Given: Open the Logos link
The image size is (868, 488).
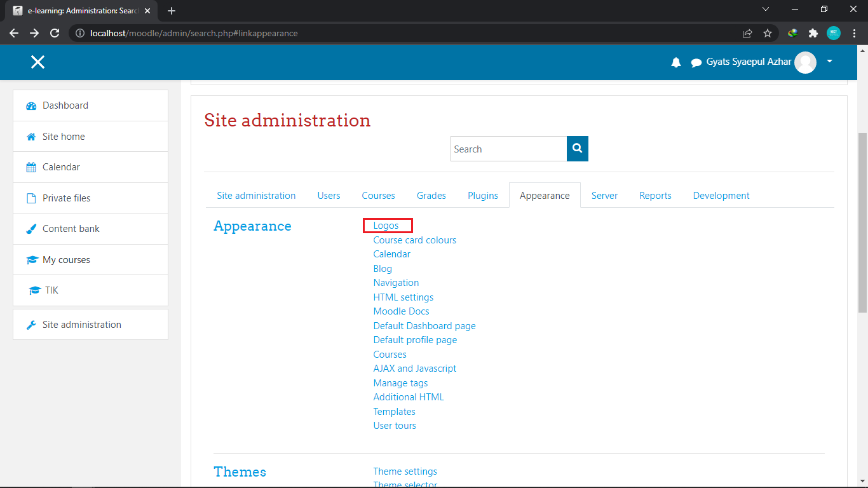Looking at the screenshot, I should pyautogui.click(x=386, y=226).
